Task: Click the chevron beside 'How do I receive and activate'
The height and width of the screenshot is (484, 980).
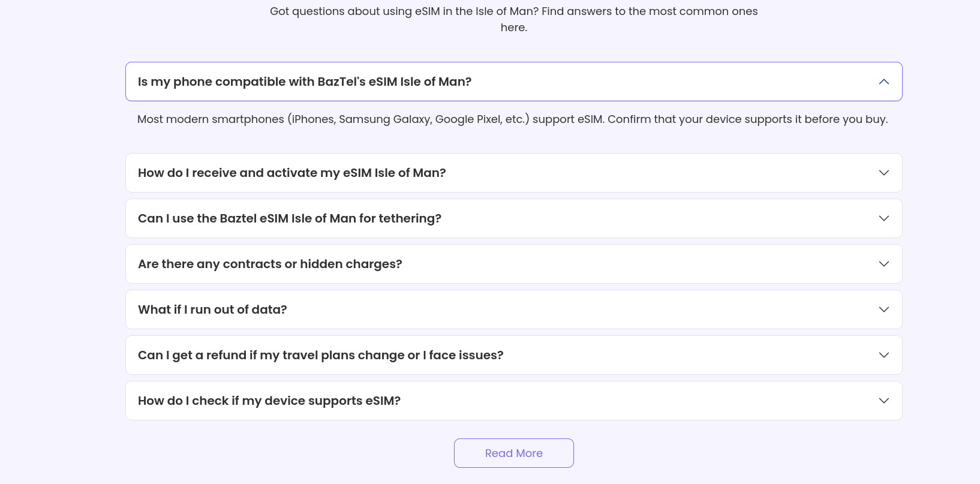Action: (883, 173)
